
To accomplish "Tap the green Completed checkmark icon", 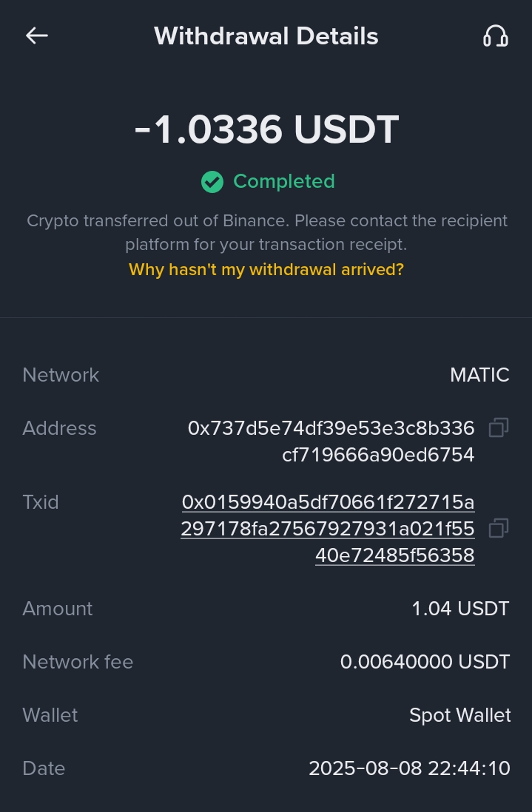I will click(x=212, y=182).
